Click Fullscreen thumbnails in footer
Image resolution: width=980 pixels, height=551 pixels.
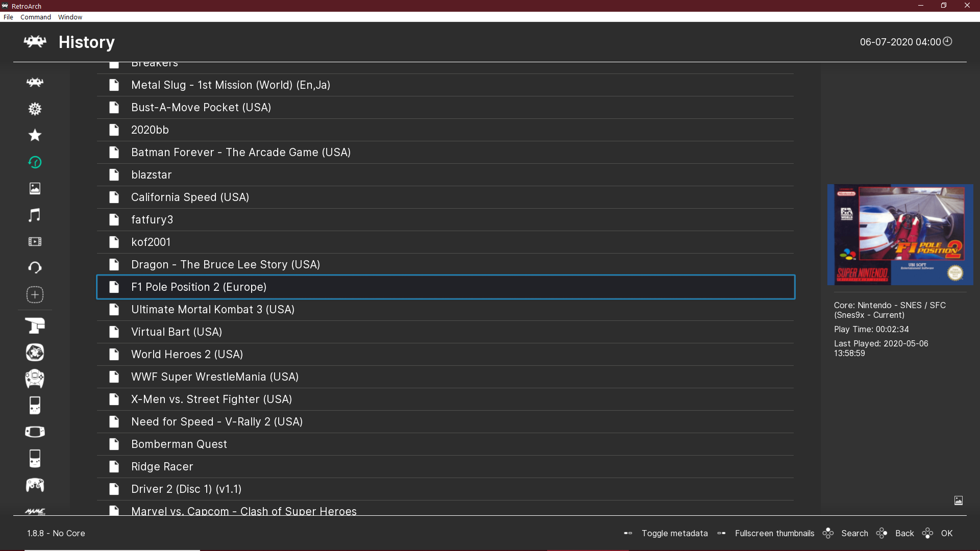pos(774,533)
